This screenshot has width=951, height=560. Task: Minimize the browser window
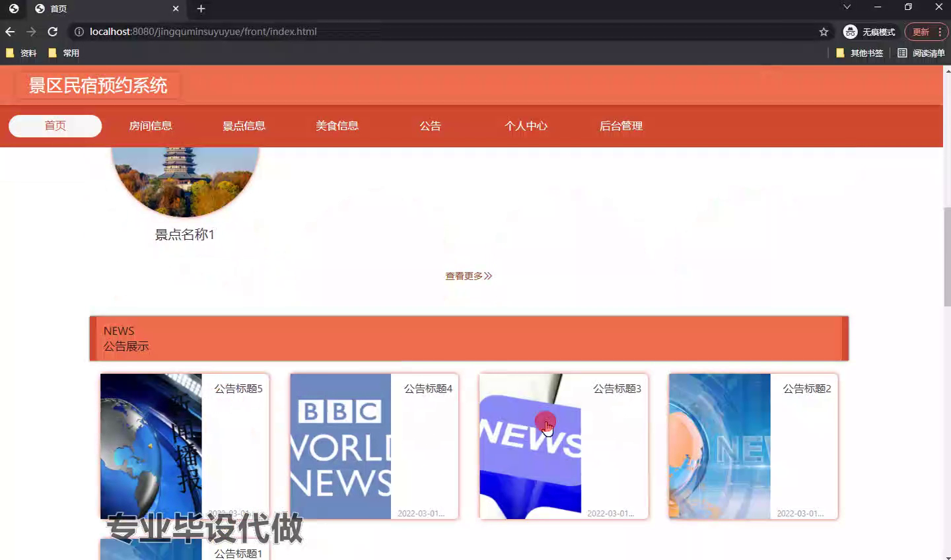(878, 7)
